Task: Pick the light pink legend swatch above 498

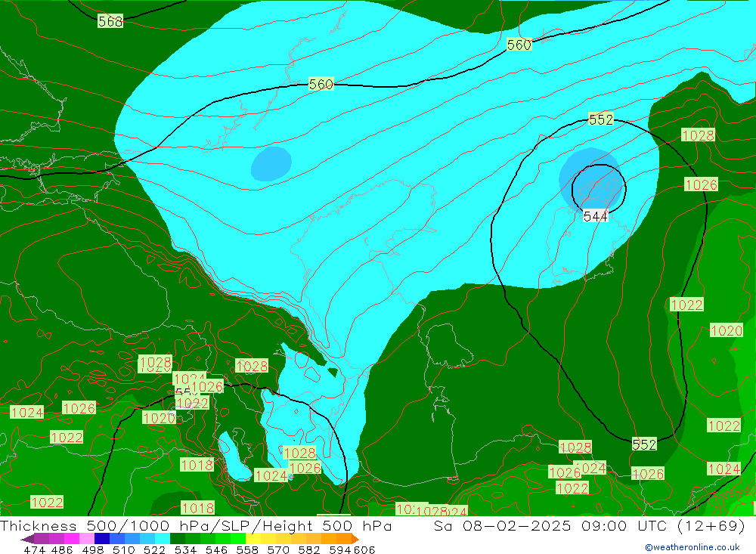Action: pyautogui.click(x=86, y=539)
